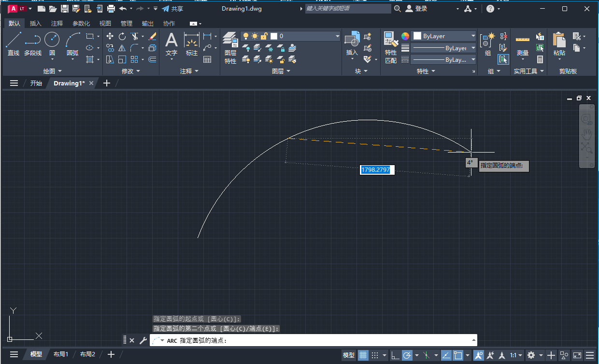
Task: Select the 直线 (Line) drawing tool
Action: 14,42
